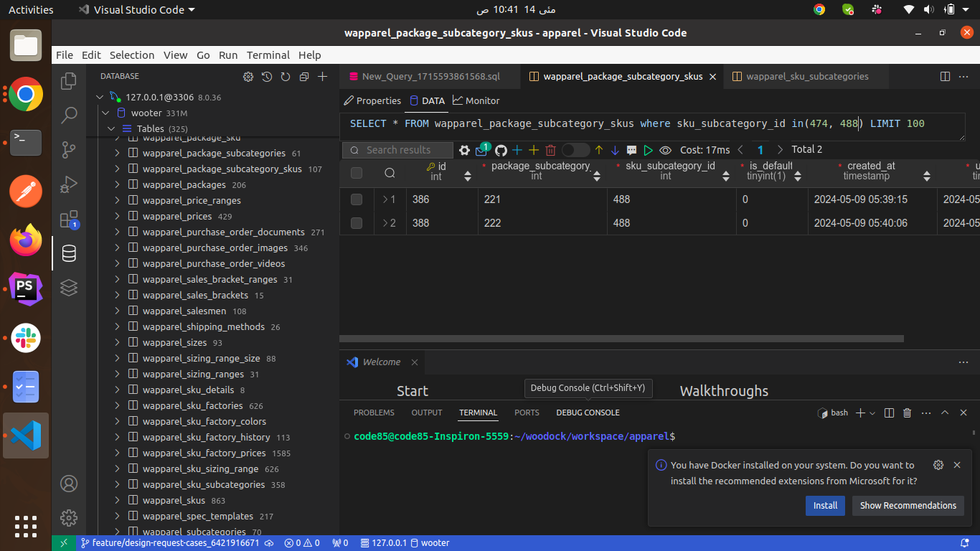
Task: Collapse all nodes in Database panel
Action: click(304, 76)
